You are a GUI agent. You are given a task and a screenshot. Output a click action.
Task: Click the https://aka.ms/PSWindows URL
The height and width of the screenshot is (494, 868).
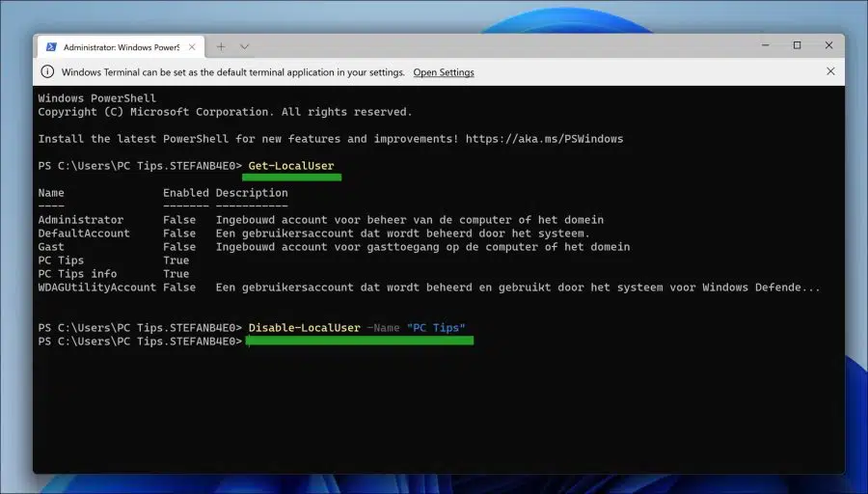click(x=545, y=139)
